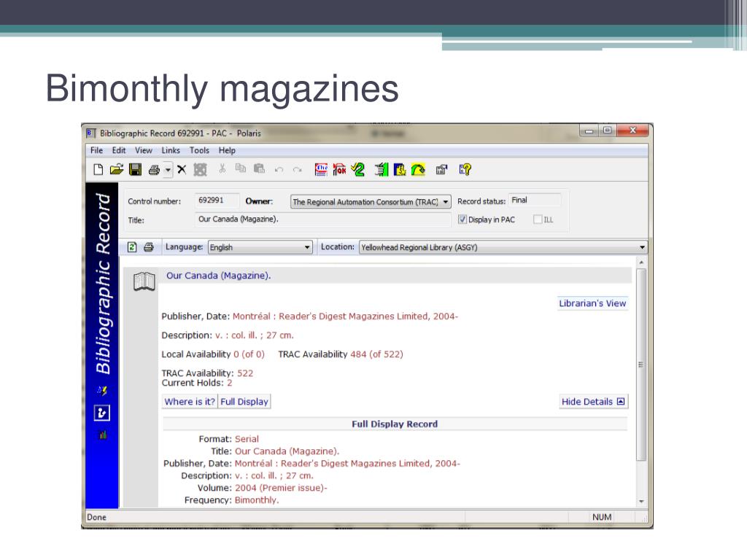Click the Format value Serial
The image size is (747, 560).
coord(247,439)
